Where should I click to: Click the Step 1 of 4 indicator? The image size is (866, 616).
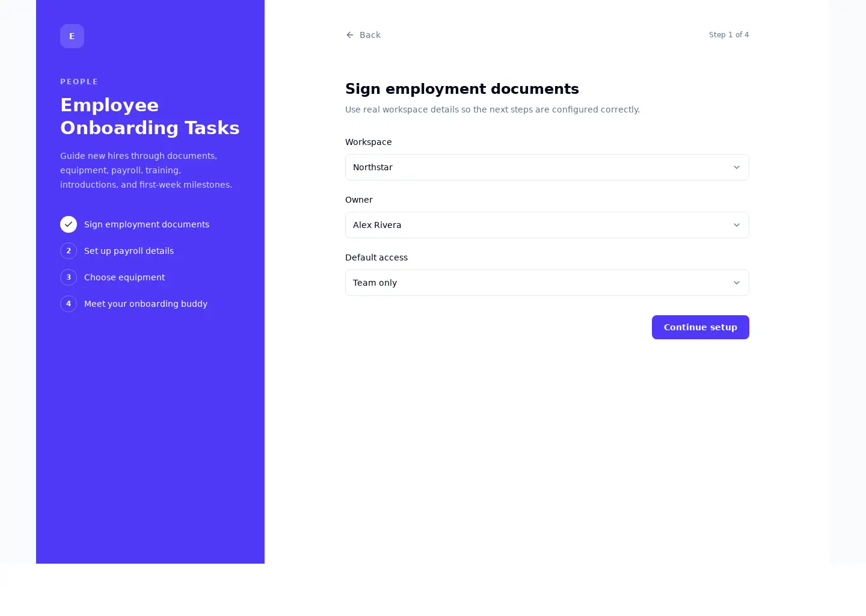pos(729,35)
